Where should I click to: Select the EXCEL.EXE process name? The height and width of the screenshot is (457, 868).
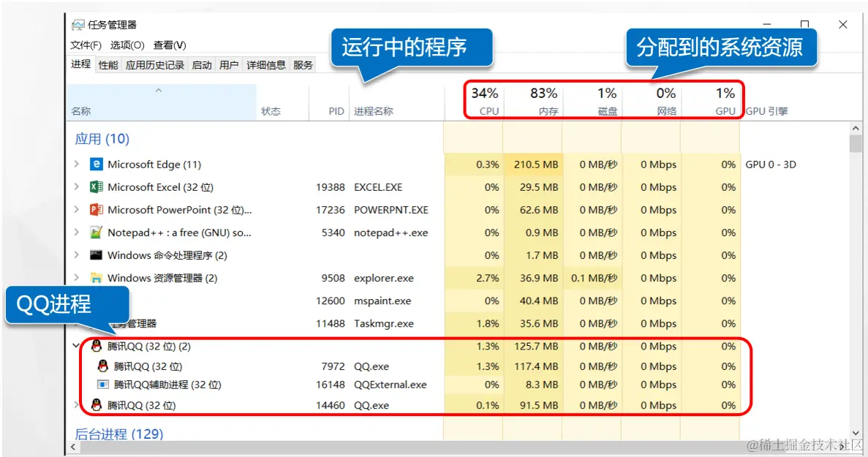[378, 187]
